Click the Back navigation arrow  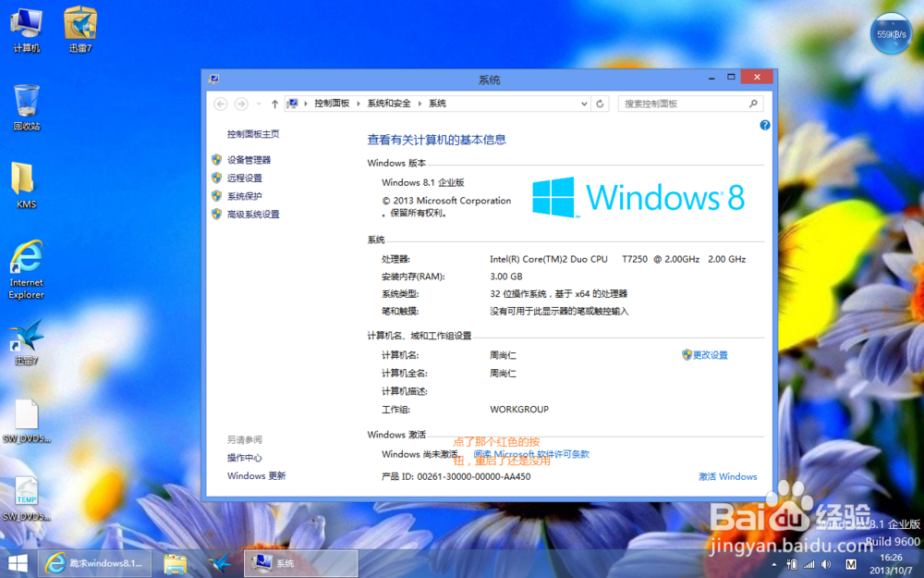(x=221, y=104)
